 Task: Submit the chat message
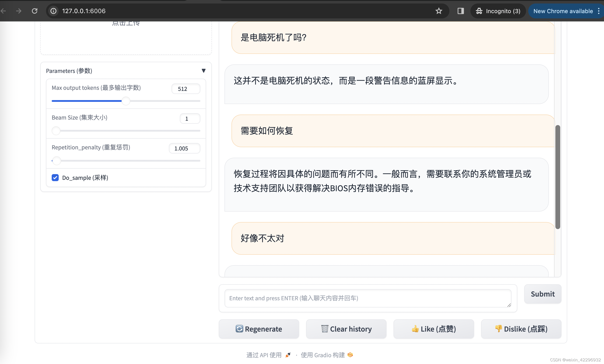542,294
